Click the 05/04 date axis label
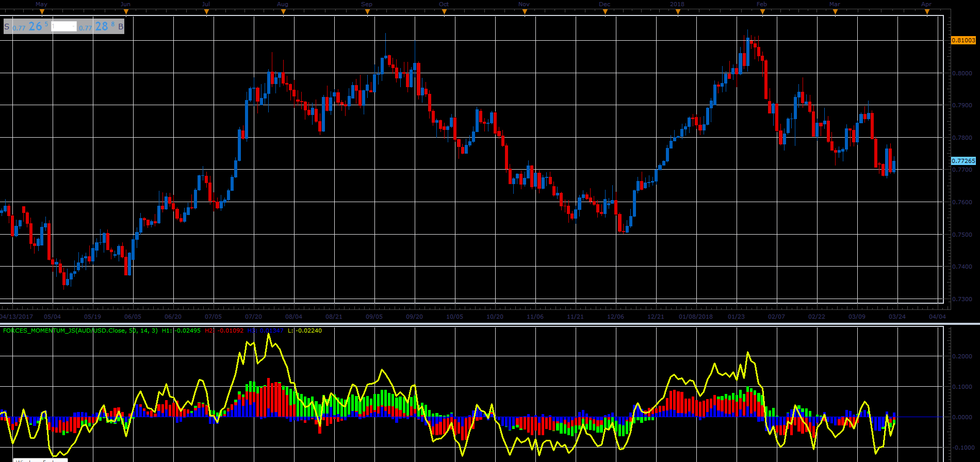The image size is (980, 462). point(53,317)
